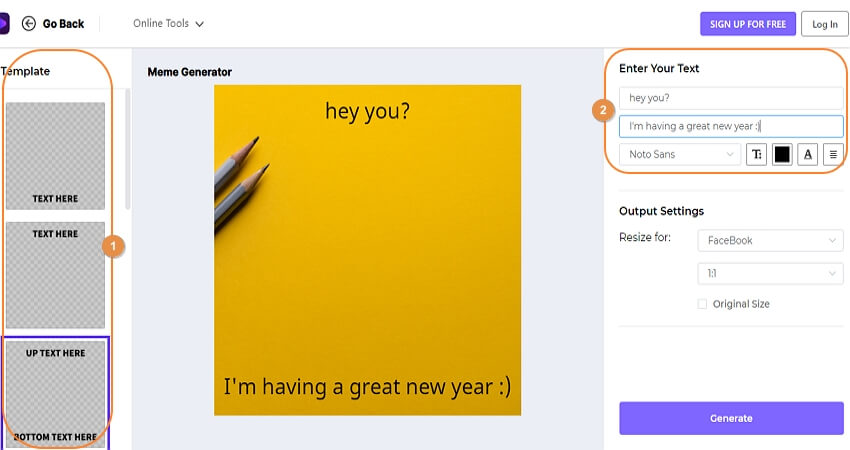
Task: Click the Go Back arrow icon
Action: (x=29, y=24)
